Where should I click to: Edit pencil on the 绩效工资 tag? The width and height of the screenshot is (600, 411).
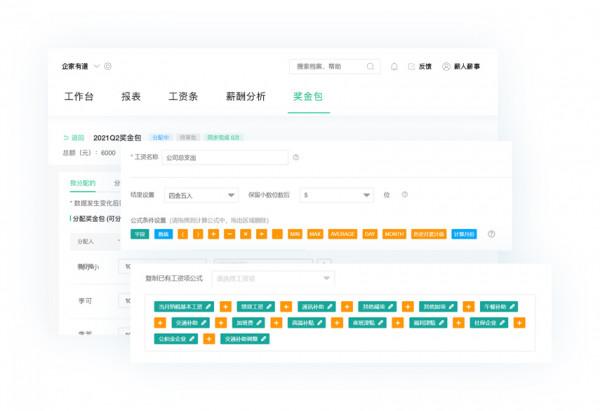click(x=269, y=307)
